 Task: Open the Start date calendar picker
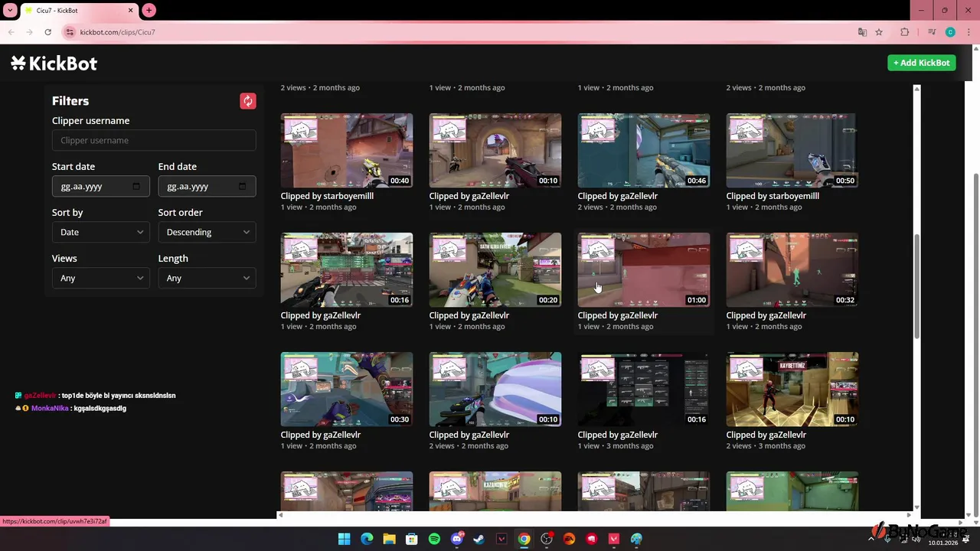click(x=136, y=186)
